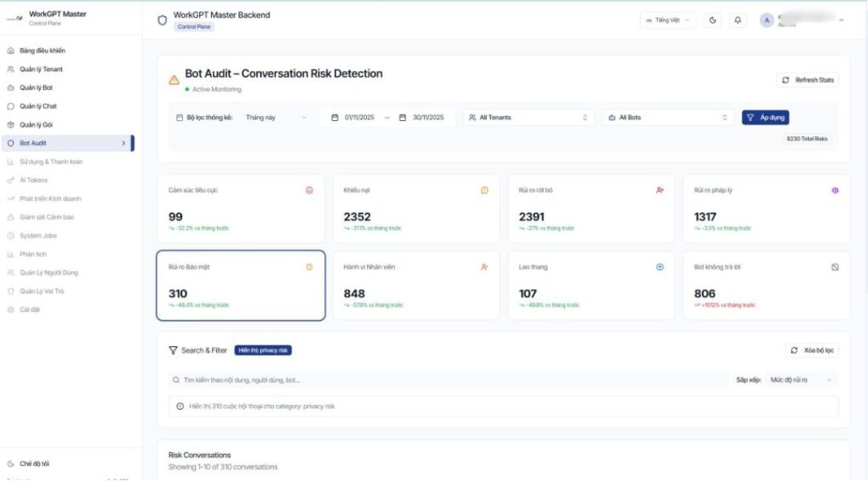Select the Khiếu nại stats card
The height and width of the screenshot is (481, 868).
[x=415, y=209]
